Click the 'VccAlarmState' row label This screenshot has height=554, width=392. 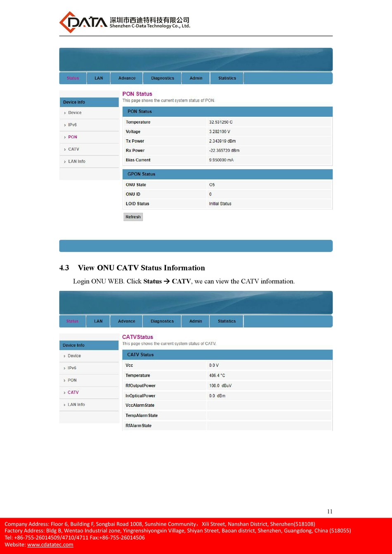[140, 405]
